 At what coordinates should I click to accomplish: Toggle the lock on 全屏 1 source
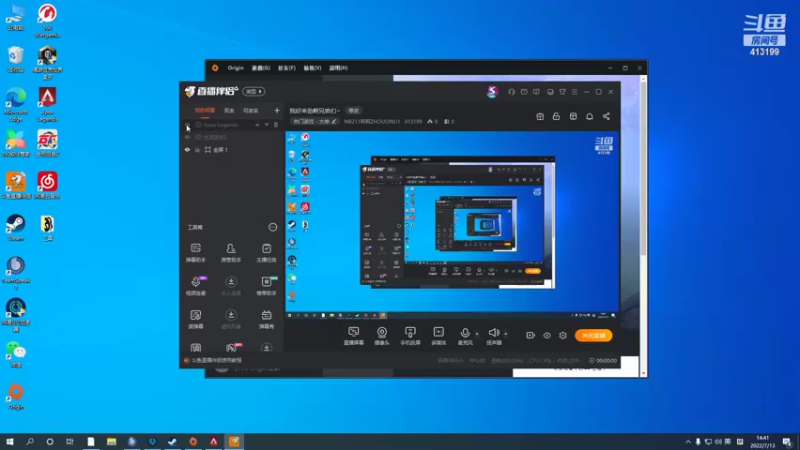[x=197, y=149]
